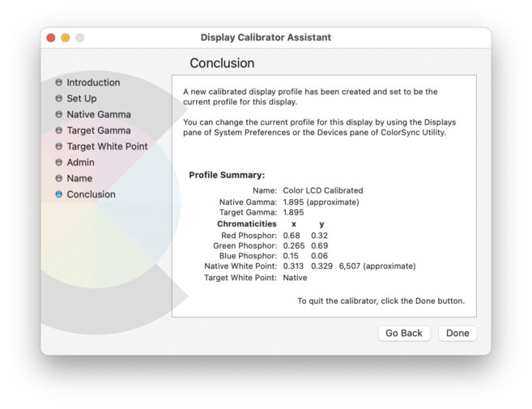Select the Name step bullet icon
532x409 pixels.
pos(59,178)
